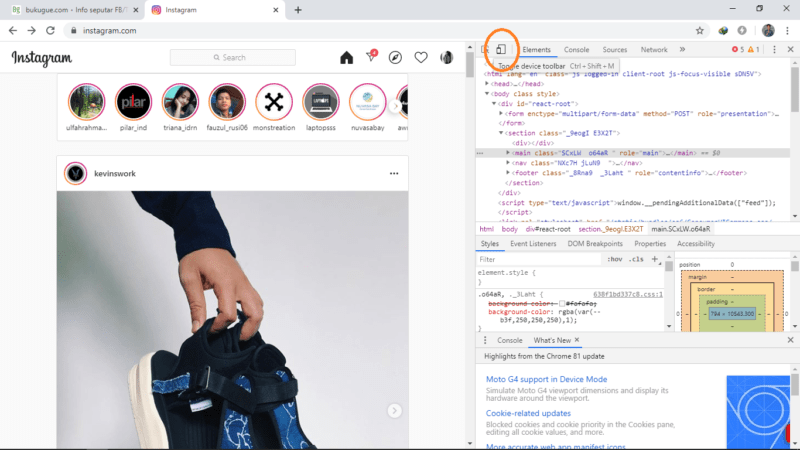Show next photo in kevinswork post
Screen dimensions: 800x450
(x=394, y=411)
